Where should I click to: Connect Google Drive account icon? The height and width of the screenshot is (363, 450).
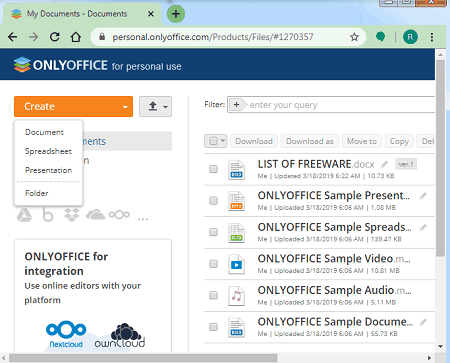pyautogui.click(x=24, y=215)
